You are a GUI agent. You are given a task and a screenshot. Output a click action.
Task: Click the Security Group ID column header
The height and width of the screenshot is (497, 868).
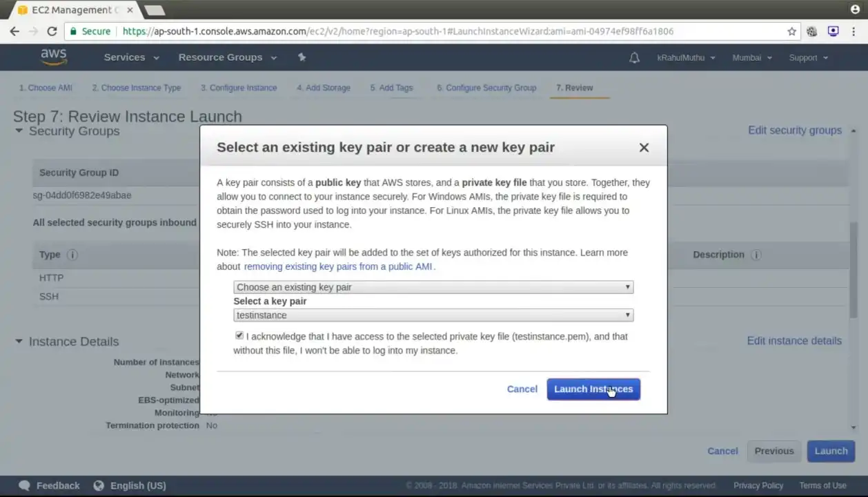point(79,173)
